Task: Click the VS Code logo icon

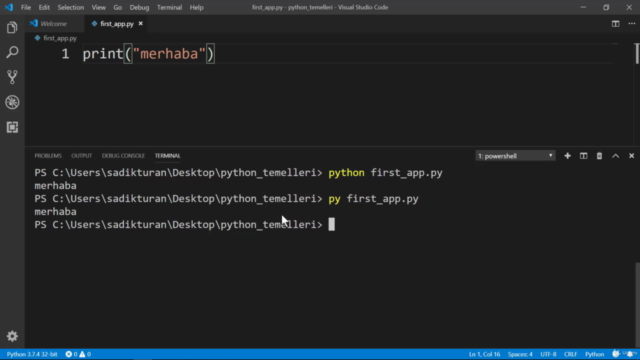Action: click(9, 7)
